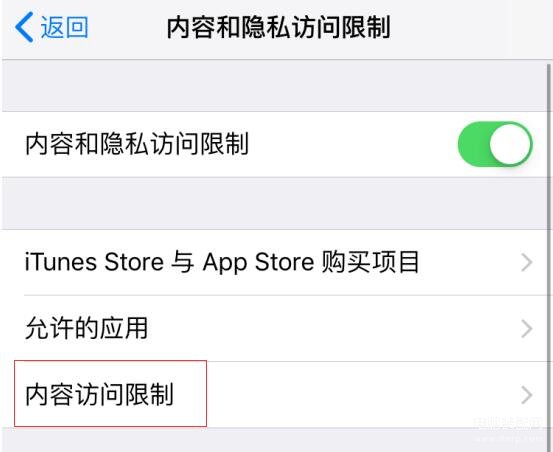553x452 pixels.
Task: Tap the green track of the switch
Action: point(473,144)
